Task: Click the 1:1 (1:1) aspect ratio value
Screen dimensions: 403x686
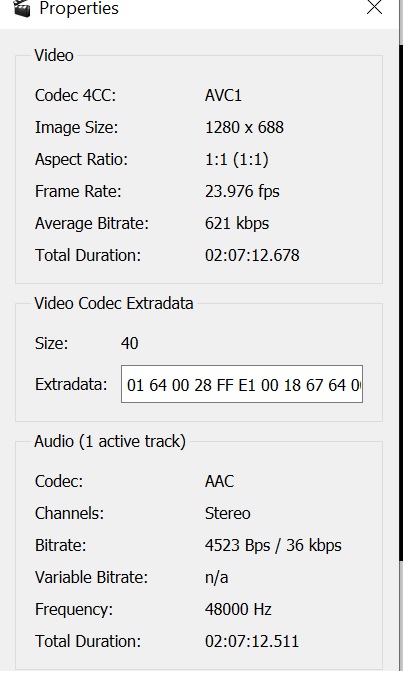Action: [x=237, y=159]
